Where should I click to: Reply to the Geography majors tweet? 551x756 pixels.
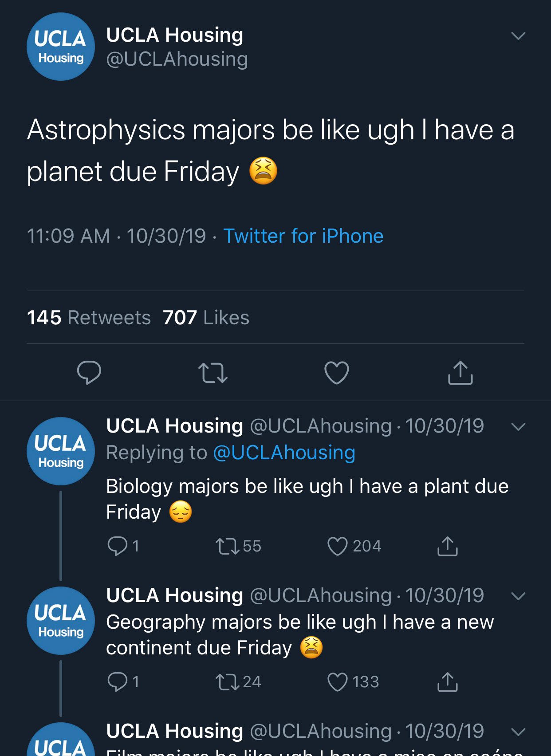click(x=118, y=682)
